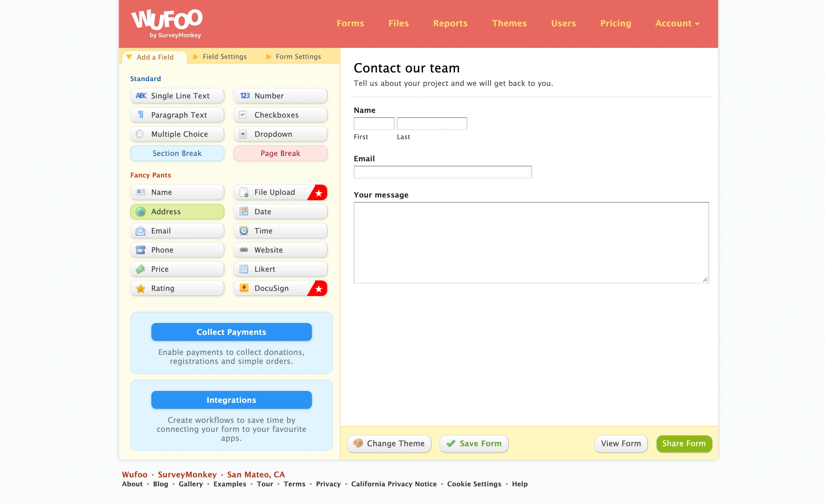This screenshot has height=504, width=825.
Task: Expand the Form Settings tab
Action: [x=294, y=57]
